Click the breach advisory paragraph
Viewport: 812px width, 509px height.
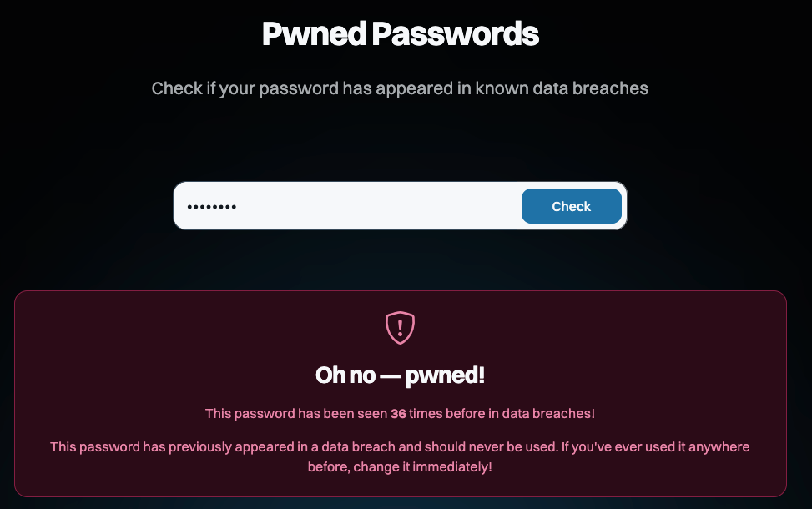click(x=398, y=456)
